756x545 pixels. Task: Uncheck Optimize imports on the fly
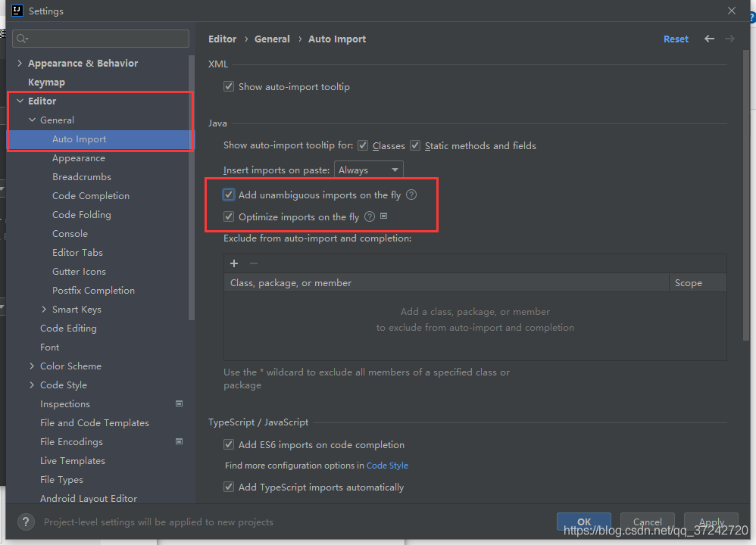[x=229, y=216]
